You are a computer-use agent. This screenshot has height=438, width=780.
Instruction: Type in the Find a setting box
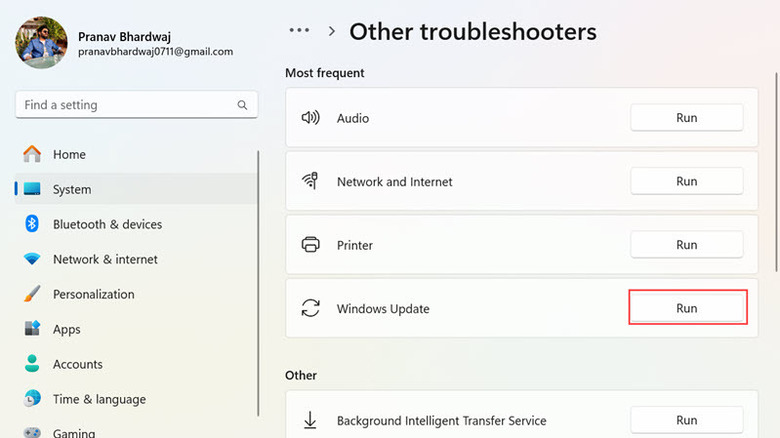pyautogui.click(x=125, y=105)
